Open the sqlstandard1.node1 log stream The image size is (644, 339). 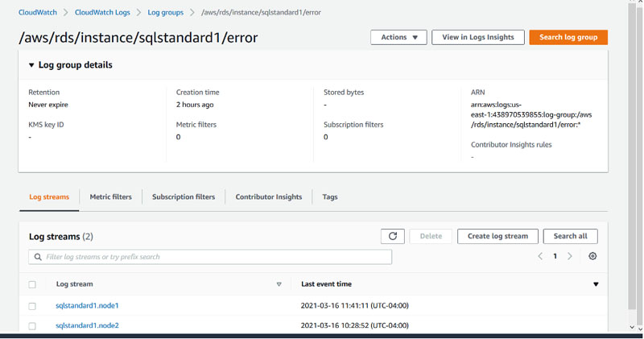87,305
